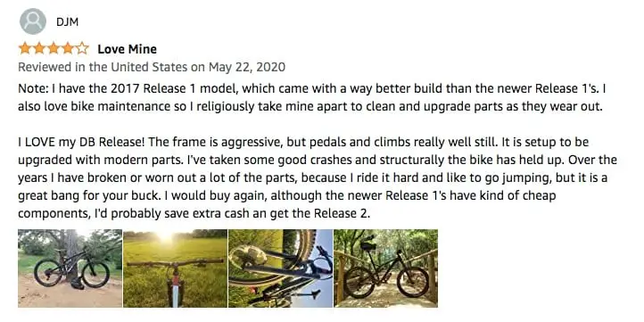Click the "great bang for your buck" line

tap(286, 195)
